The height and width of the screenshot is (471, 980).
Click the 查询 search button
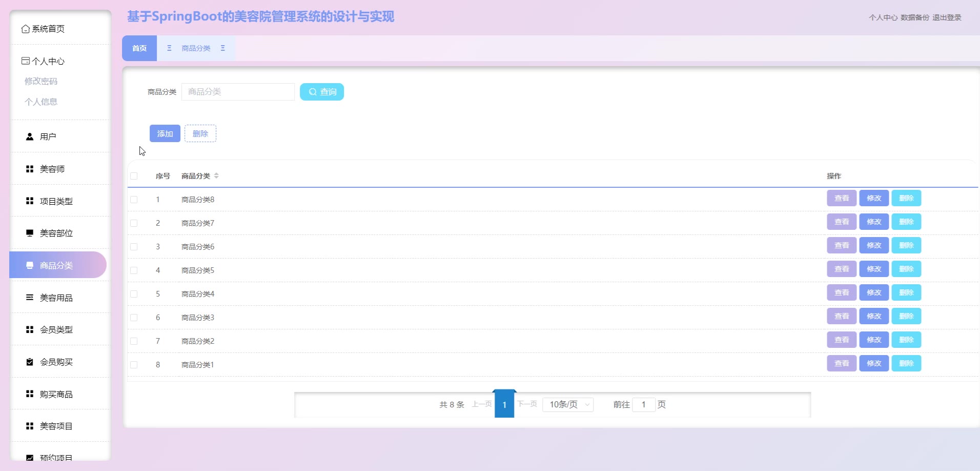click(x=322, y=92)
